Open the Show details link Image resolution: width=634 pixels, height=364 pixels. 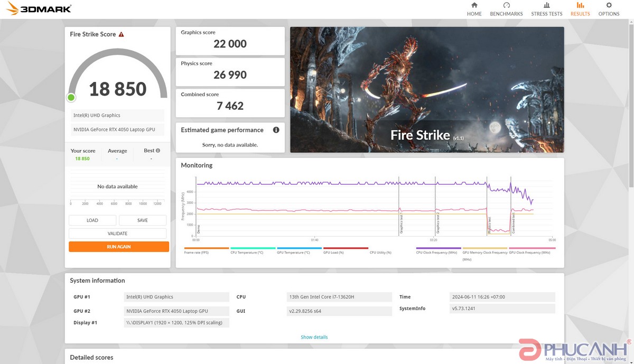coord(314,337)
